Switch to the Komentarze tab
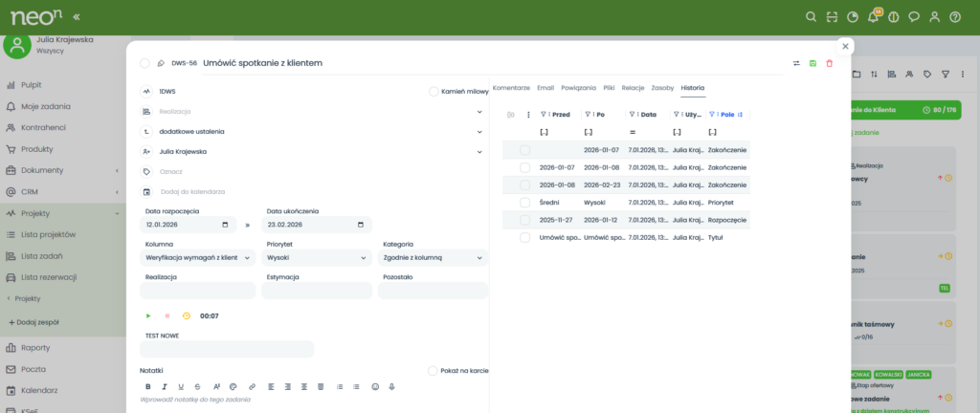980x413 pixels. (511, 87)
